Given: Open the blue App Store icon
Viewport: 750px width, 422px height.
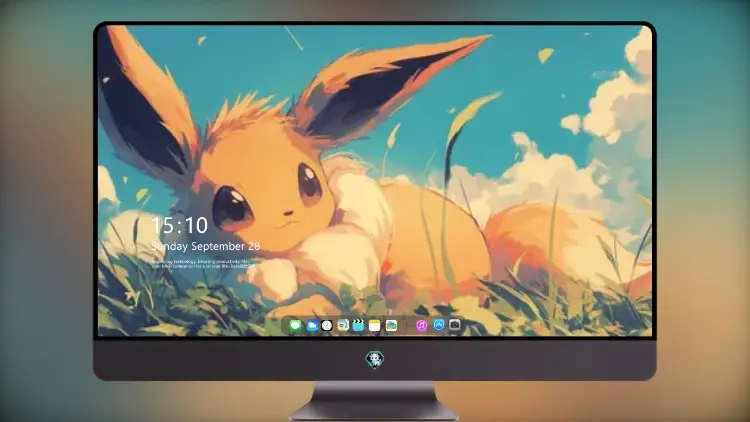Looking at the screenshot, I should [x=439, y=325].
